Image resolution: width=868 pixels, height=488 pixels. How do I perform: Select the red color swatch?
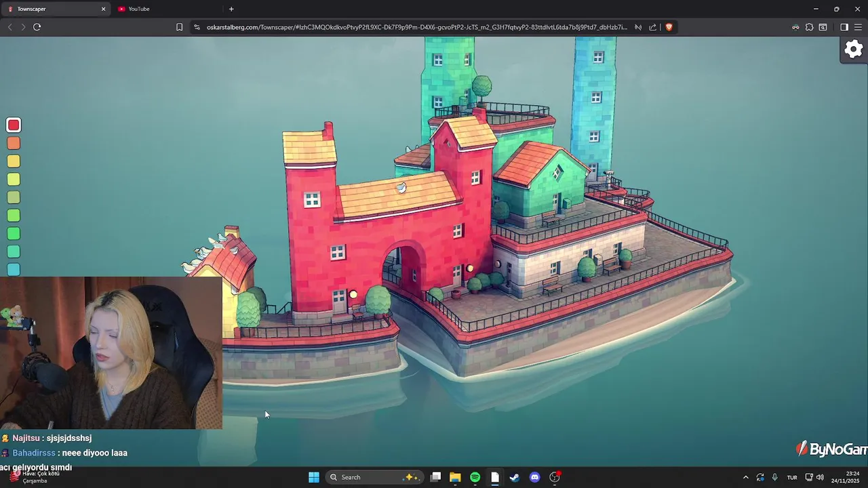point(14,125)
